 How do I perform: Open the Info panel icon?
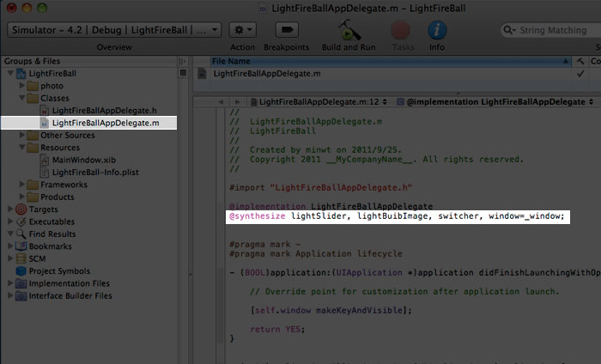coord(437,30)
